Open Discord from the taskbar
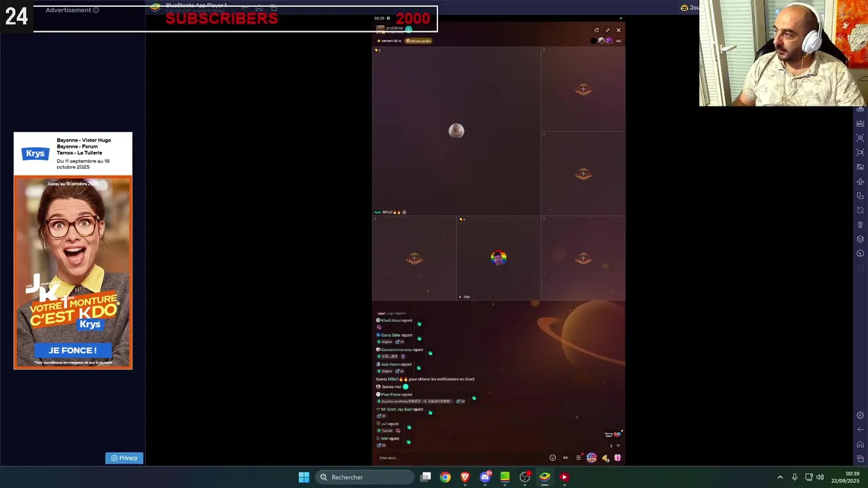Screen dimensions: 868x488 tap(485, 477)
